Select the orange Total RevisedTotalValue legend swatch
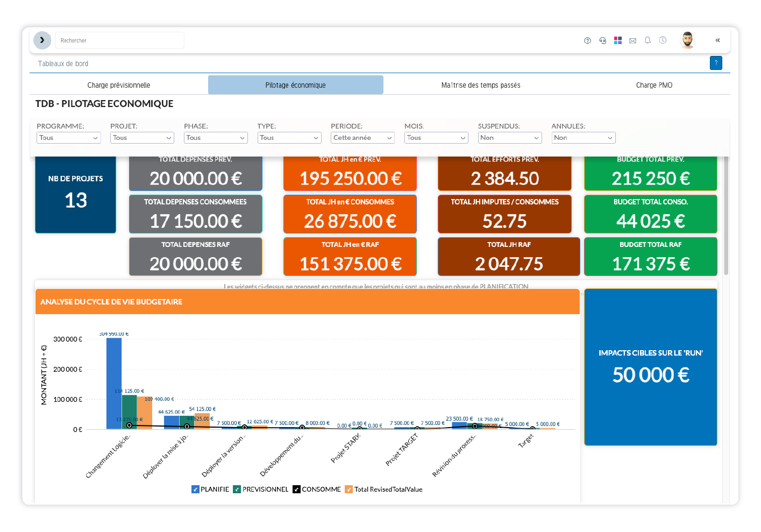Viewport: 761px width, 532px height. pyautogui.click(x=349, y=490)
